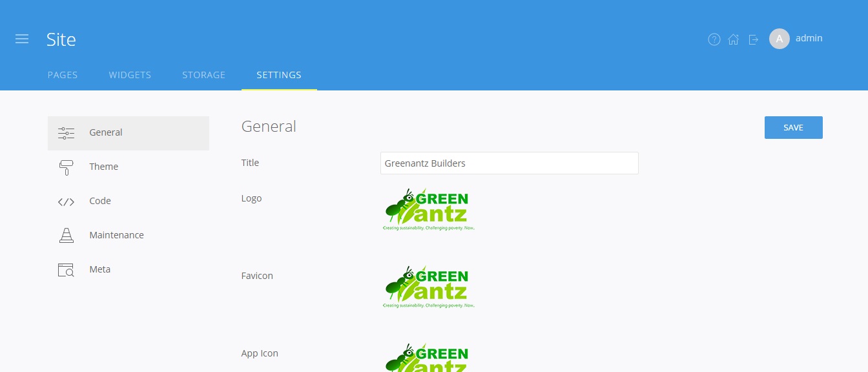Click the Theme paint roller icon
This screenshot has height=372, width=868.
tap(66, 167)
